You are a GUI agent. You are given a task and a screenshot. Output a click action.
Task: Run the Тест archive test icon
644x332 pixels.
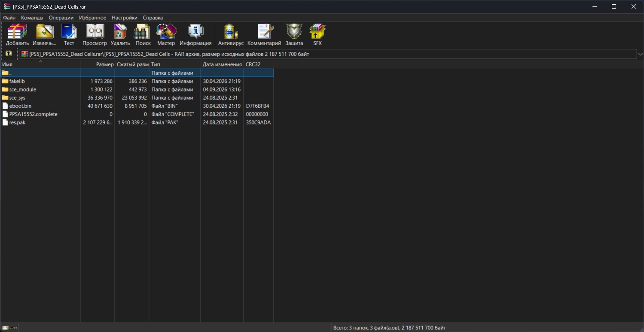[x=69, y=35]
